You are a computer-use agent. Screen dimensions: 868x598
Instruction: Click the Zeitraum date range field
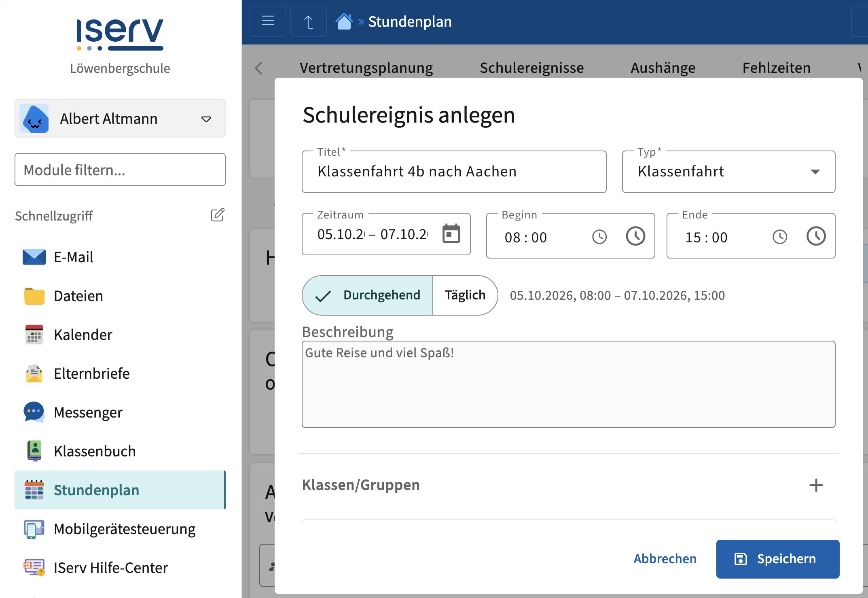(x=386, y=234)
